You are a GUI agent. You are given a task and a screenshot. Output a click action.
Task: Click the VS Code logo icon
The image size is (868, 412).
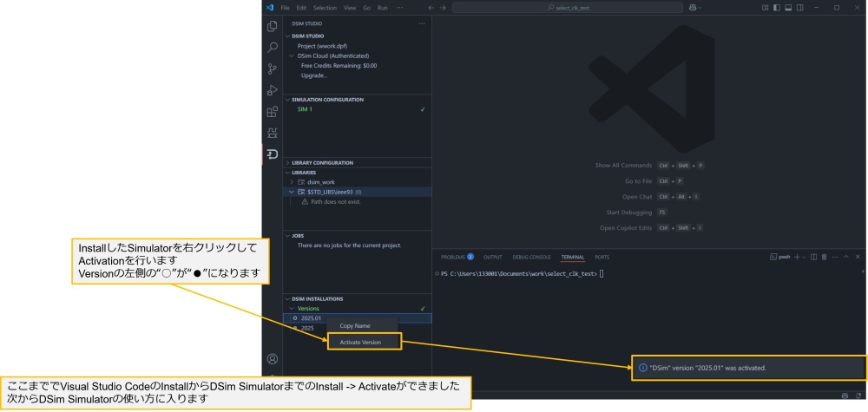pyautogui.click(x=270, y=8)
